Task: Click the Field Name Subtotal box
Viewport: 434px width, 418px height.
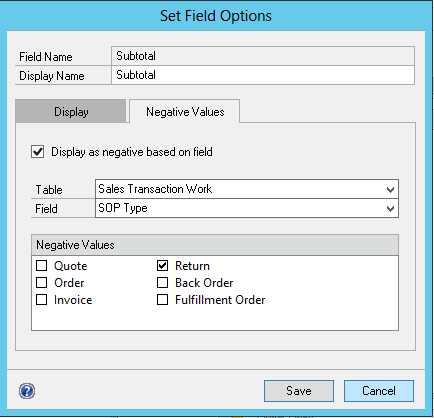Action: click(x=263, y=56)
